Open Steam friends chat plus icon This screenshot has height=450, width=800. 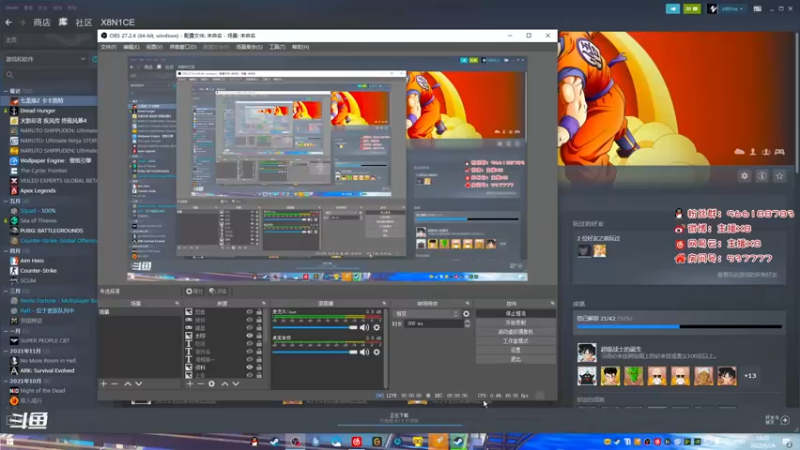(x=785, y=420)
